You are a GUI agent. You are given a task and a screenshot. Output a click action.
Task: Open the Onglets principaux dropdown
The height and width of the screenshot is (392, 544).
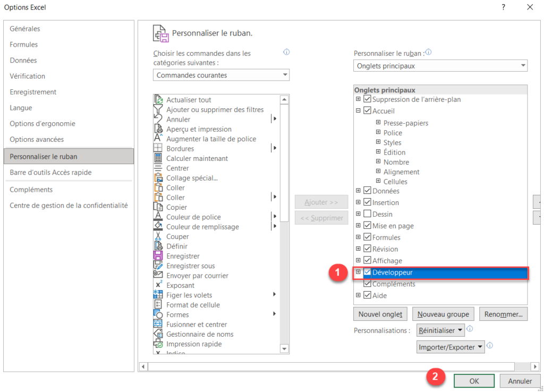pyautogui.click(x=523, y=65)
